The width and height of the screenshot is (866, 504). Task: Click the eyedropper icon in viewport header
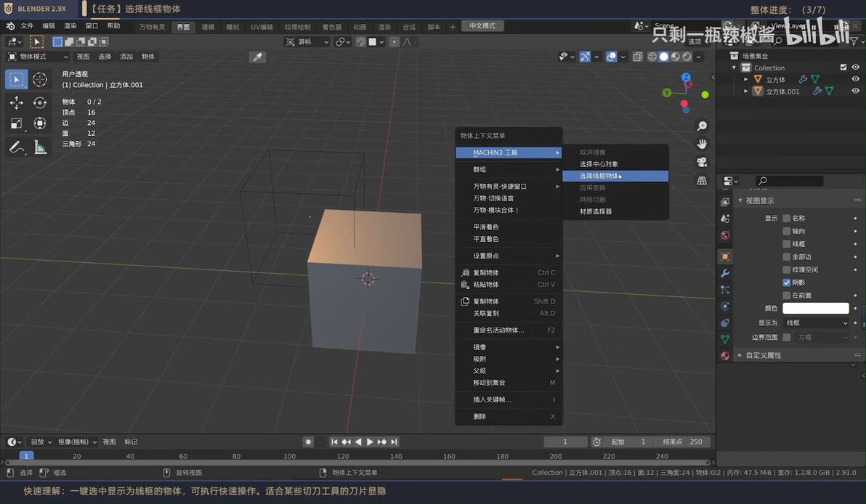[x=257, y=57]
